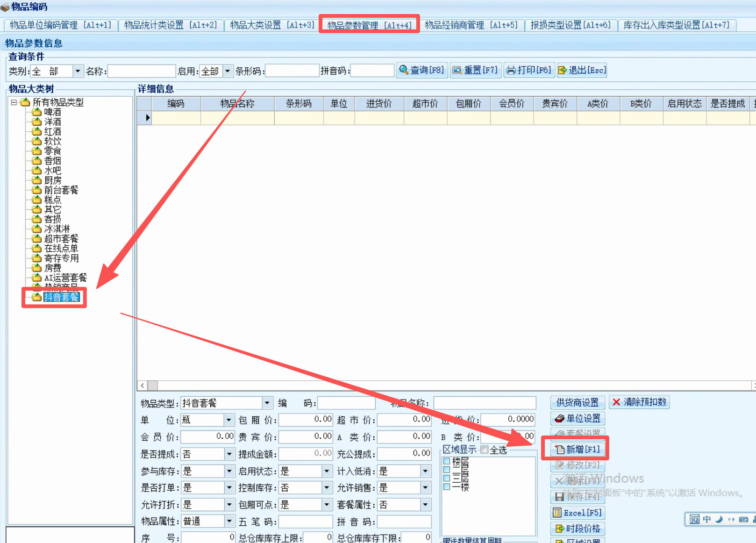Export using the Excel button
The image size is (756, 543).
tap(578, 513)
